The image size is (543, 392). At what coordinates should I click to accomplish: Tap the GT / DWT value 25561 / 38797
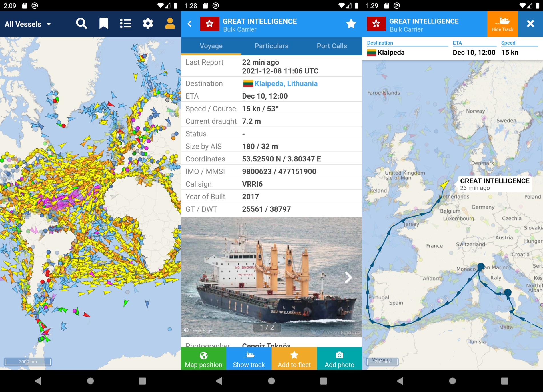266,209
